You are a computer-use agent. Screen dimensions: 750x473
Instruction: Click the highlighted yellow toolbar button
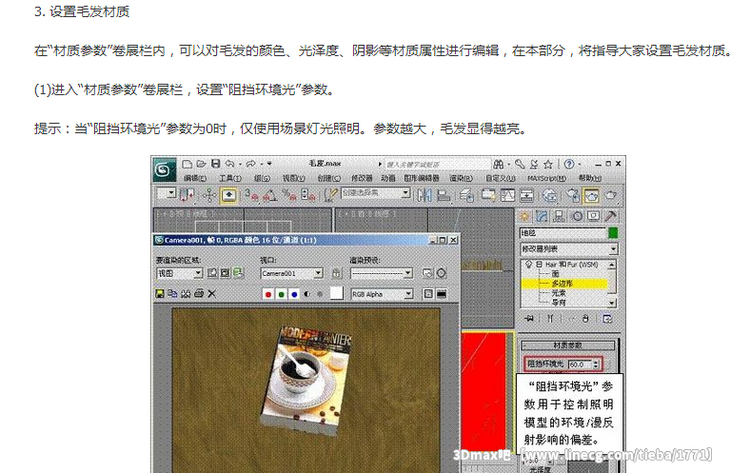click(x=229, y=195)
